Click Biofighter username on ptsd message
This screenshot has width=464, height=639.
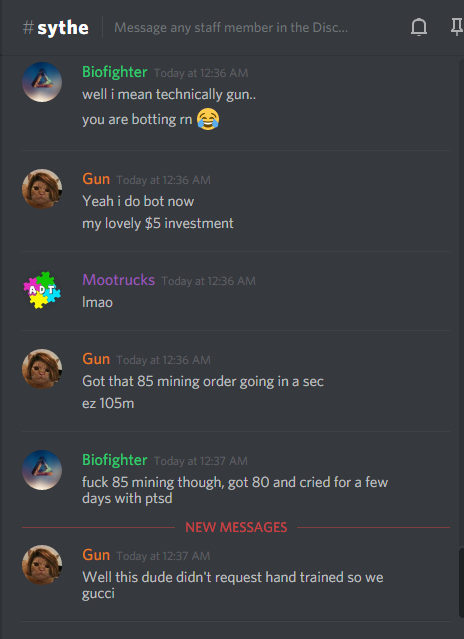tap(114, 460)
